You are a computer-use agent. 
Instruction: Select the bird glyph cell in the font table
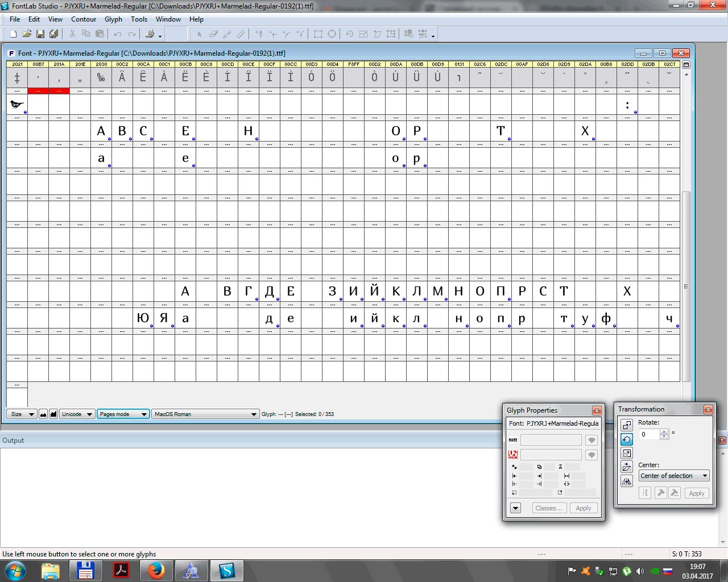(x=17, y=105)
